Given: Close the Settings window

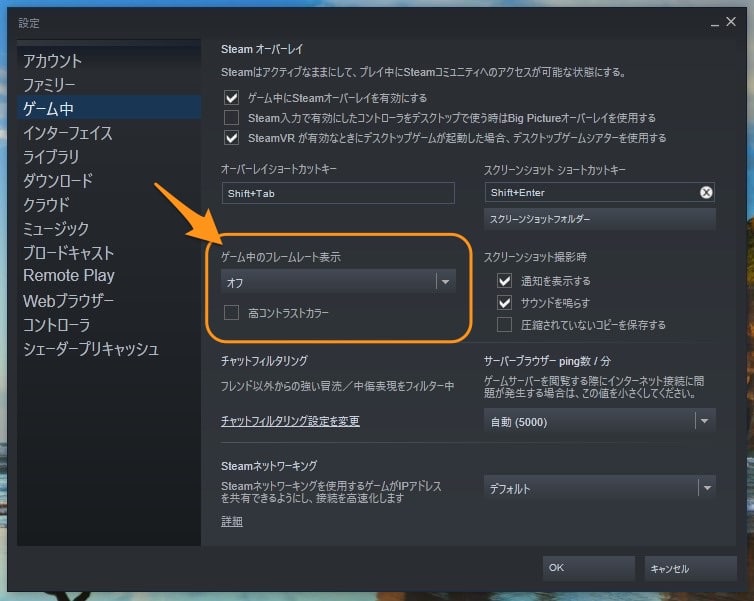Looking at the screenshot, I should (733, 22).
